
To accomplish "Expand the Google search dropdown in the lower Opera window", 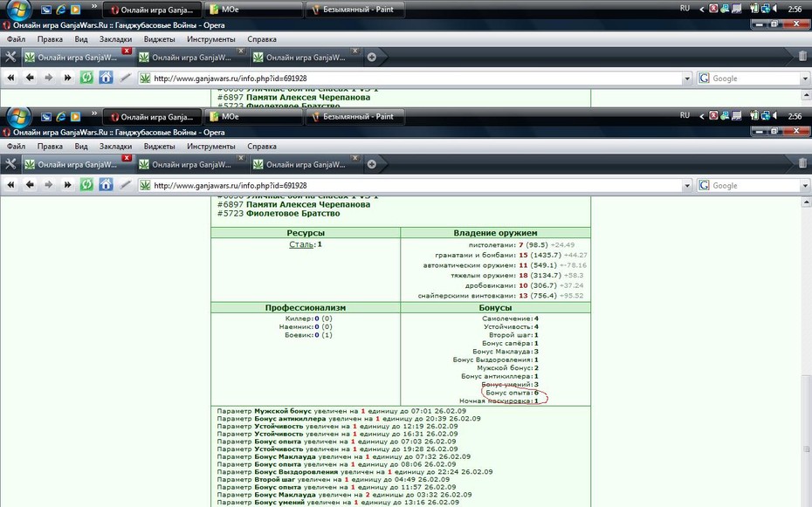I will click(805, 185).
